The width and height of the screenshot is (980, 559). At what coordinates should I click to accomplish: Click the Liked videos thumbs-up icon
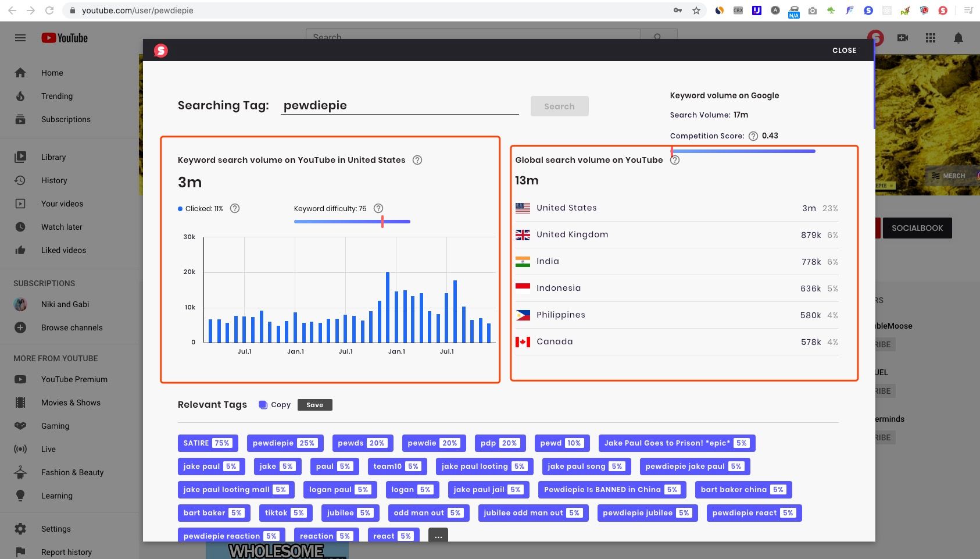click(x=20, y=250)
